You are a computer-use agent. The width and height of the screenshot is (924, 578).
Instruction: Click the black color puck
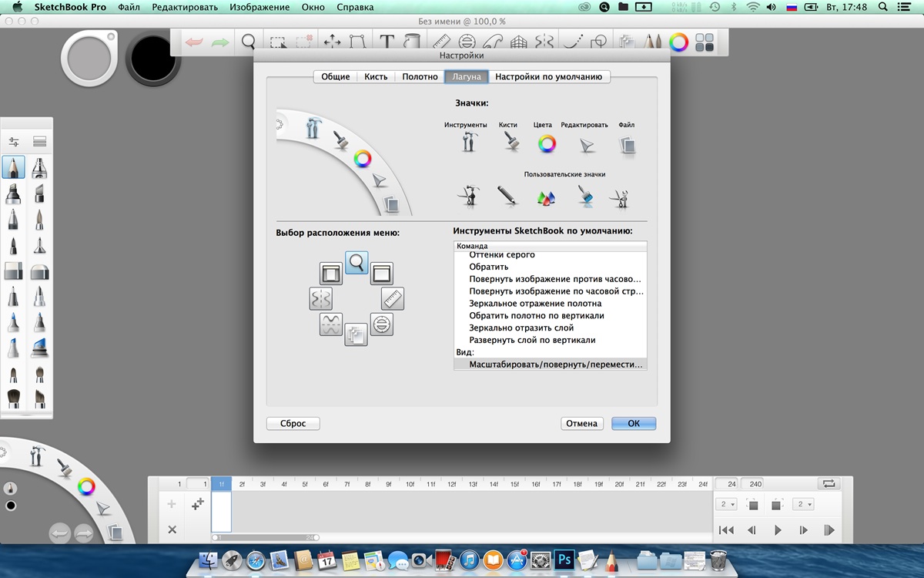coord(152,58)
